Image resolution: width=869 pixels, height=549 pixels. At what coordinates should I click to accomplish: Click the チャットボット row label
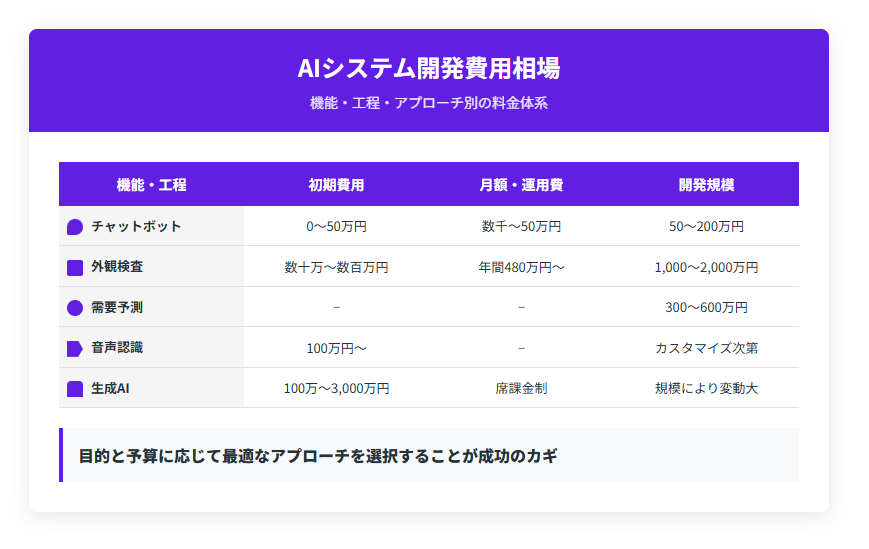coord(136,227)
